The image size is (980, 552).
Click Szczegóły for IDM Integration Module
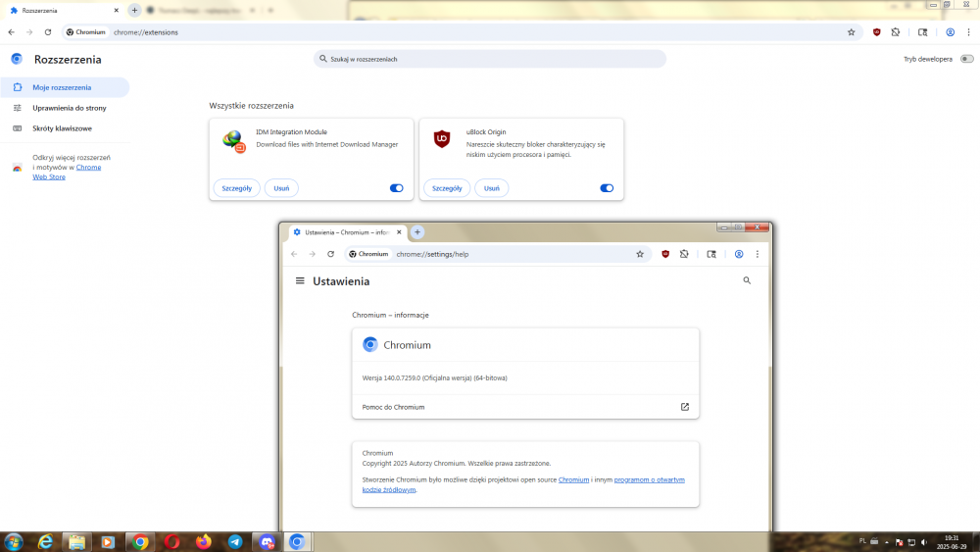click(236, 188)
